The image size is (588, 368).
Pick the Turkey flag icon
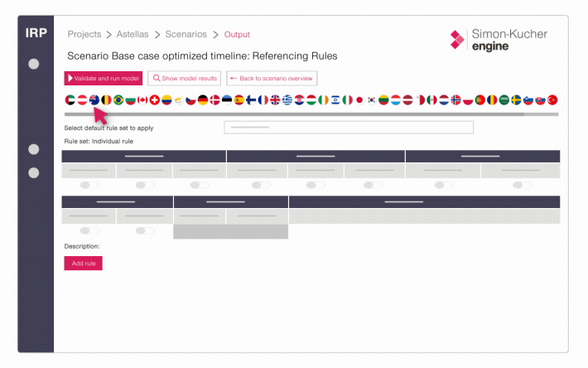pyautogui.click(x=552, y=100)
